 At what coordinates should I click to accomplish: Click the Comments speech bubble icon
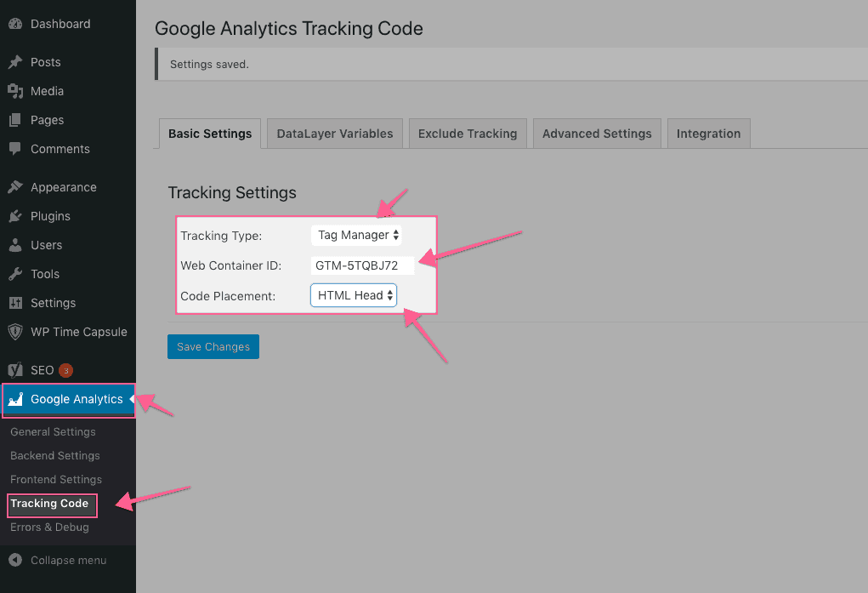(x=15, y=149)
